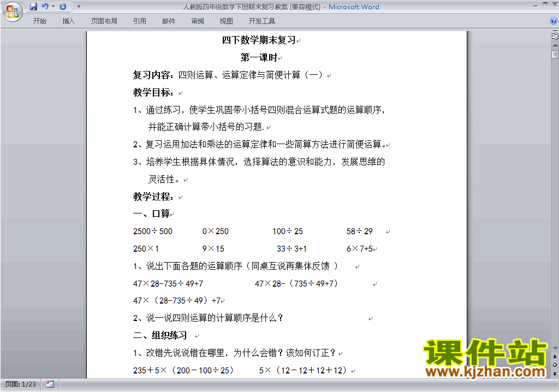The width and height of the screenshot is (559, 392).
Task: Click the heading 二、组织练习
Action: (x=160, y=335)
